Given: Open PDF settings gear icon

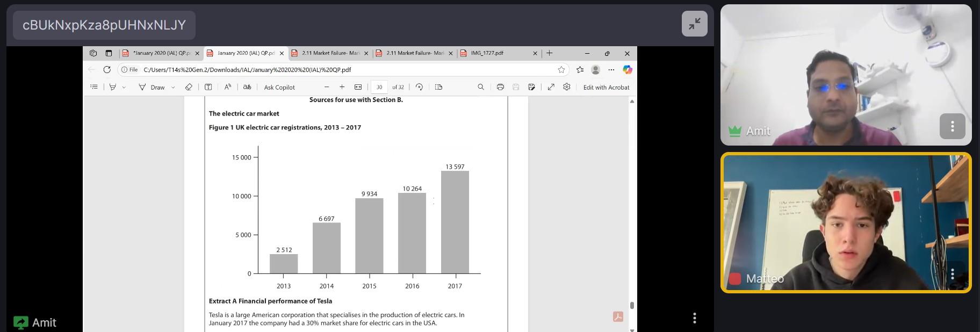Looking at the screenshot, I should (x=567, y=87).
